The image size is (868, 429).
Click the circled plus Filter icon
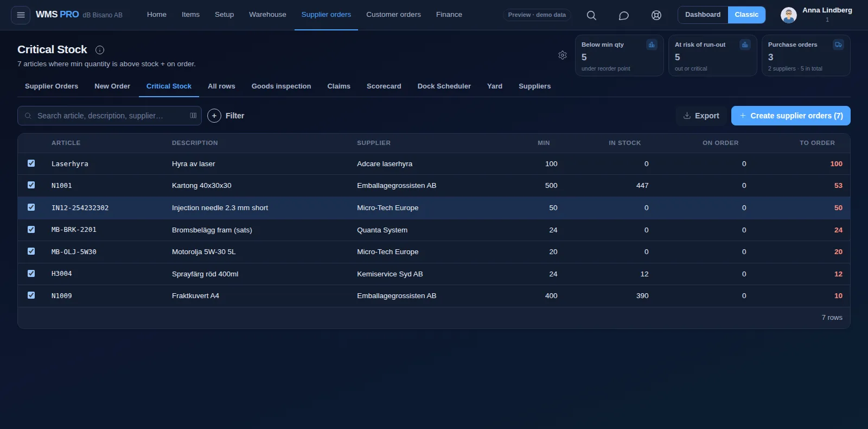[x=214, y=116]
